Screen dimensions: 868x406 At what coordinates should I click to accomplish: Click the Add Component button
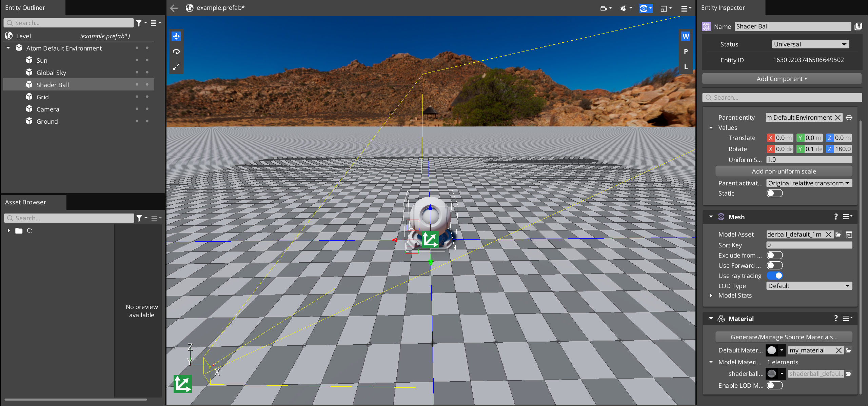pos(782,79)
